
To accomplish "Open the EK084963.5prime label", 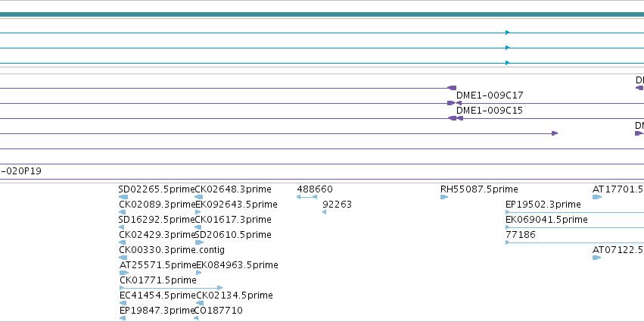I will click(238, 265).
